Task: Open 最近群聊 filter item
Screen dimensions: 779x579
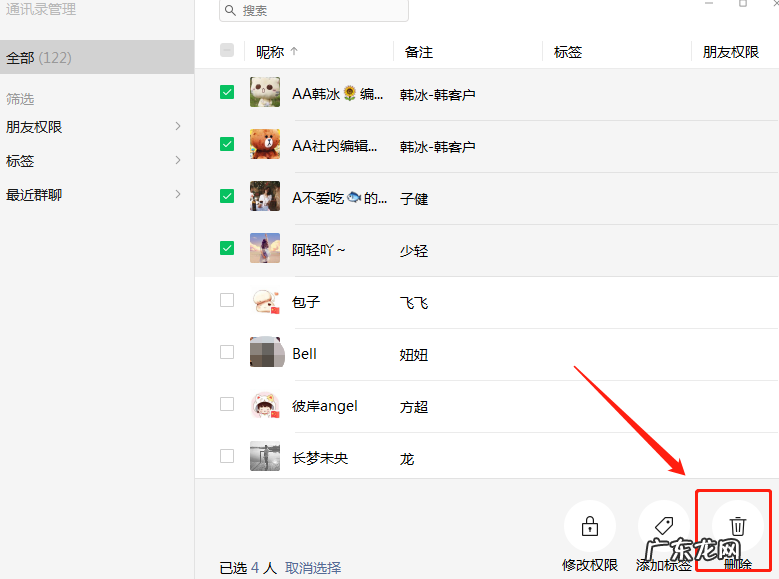Action: tap(97, 194)
